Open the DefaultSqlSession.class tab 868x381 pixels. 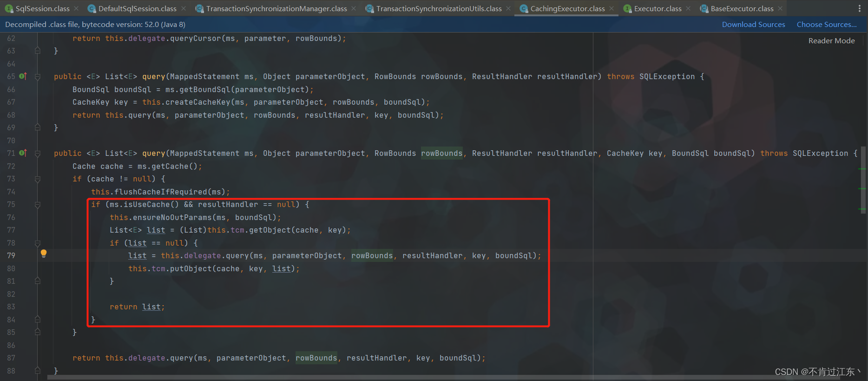[137, 8]
